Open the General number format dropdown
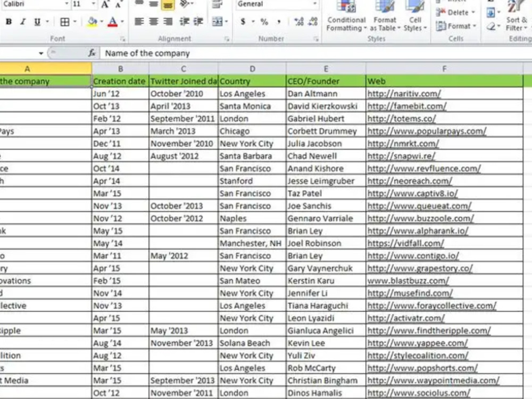This screenshot has width=532, height=399. (315, 4)
